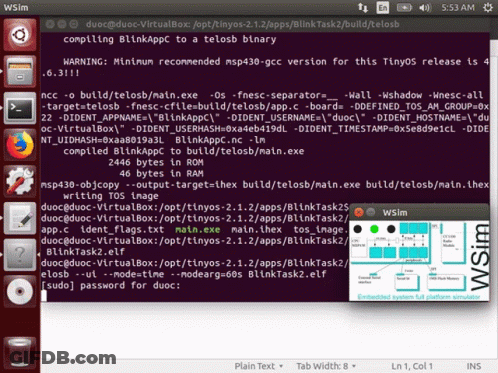Click app.c in terminal listing

coord(55,230)
